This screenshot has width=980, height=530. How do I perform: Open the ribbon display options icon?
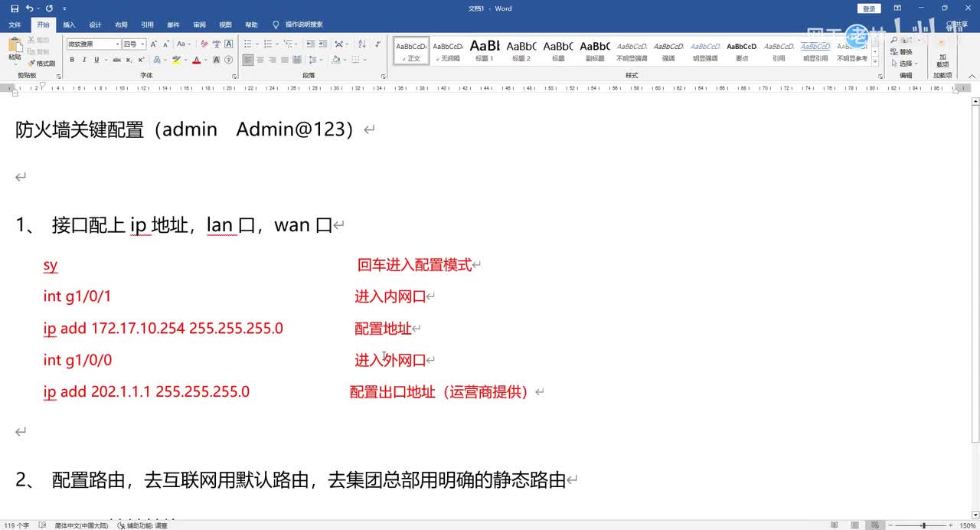click(x=897, y=8)
